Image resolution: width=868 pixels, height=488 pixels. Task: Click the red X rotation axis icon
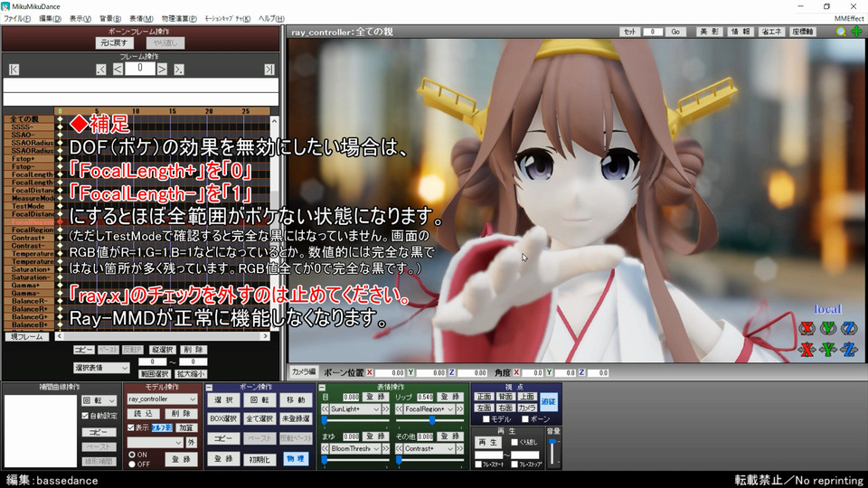[807, 328]
